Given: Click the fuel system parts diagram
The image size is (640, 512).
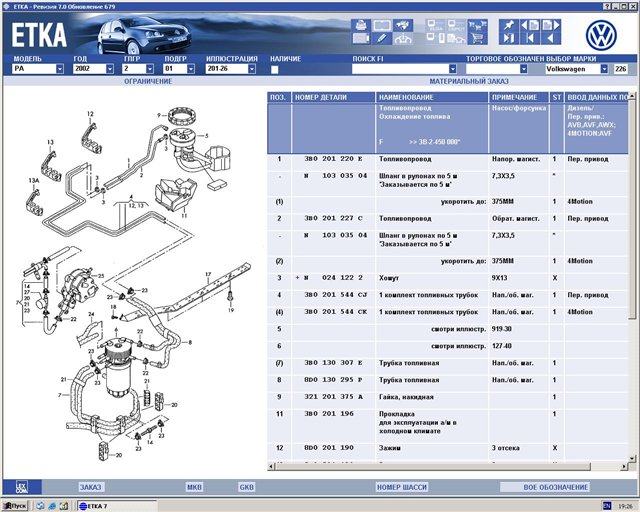Looking at the screenshot, I should (x=135, y=282).
